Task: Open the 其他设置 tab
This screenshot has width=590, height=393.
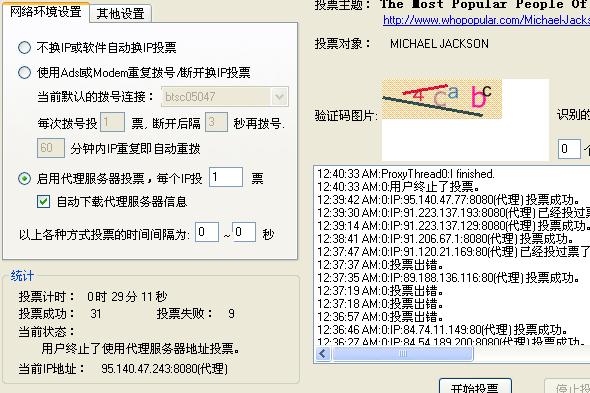Action: click(120, 14)
